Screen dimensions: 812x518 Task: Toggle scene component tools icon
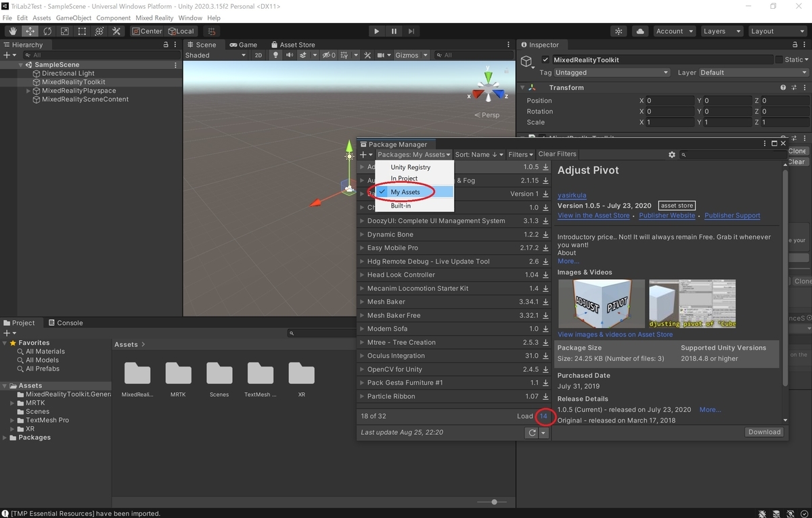click(367, 55)
